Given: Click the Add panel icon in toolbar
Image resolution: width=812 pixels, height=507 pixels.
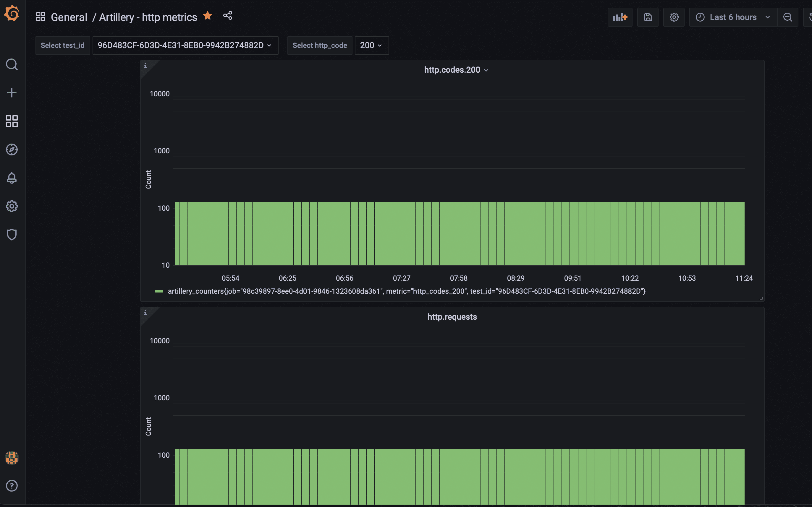Looking at the screenshot, I should click(x=619, y=17).
